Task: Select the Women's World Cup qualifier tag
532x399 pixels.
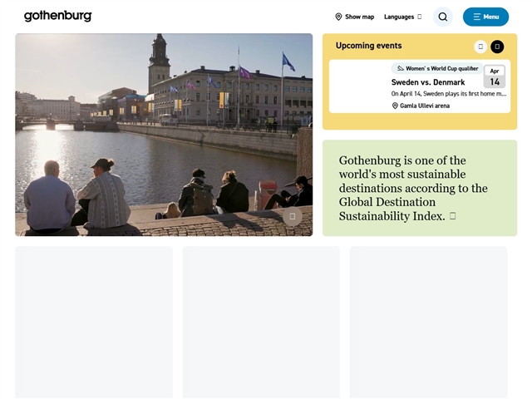Action: click(437, 68)
